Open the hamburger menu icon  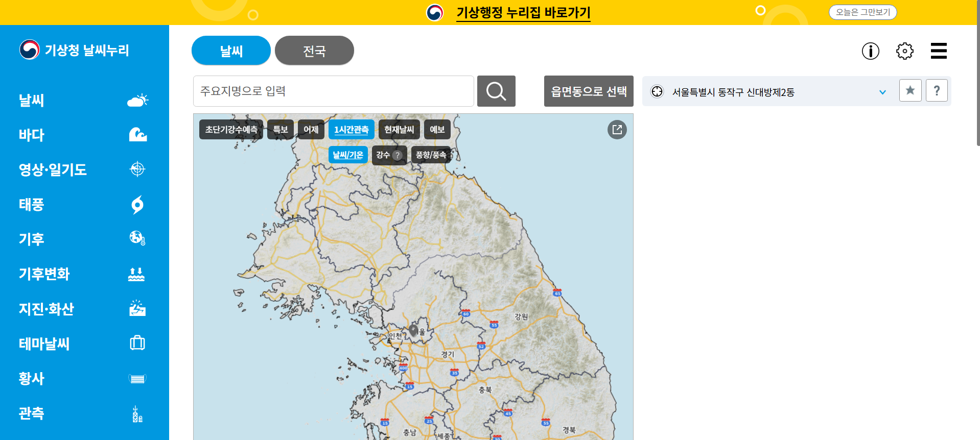[939, 51]
